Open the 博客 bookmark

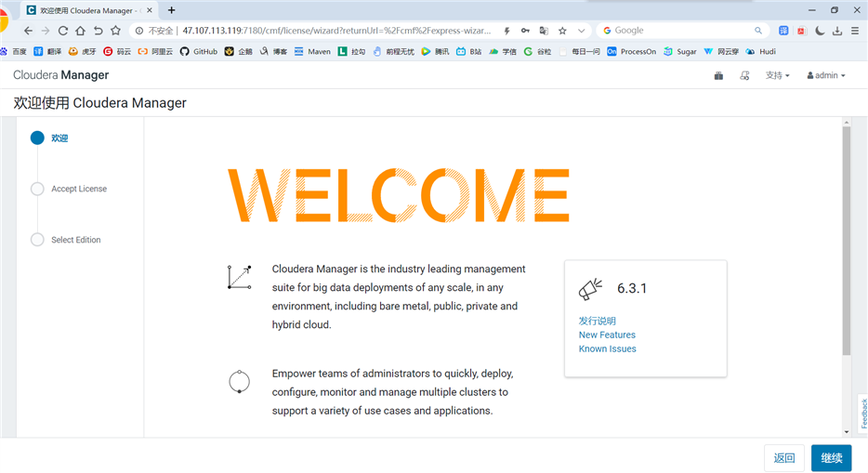tap(273, 51)
